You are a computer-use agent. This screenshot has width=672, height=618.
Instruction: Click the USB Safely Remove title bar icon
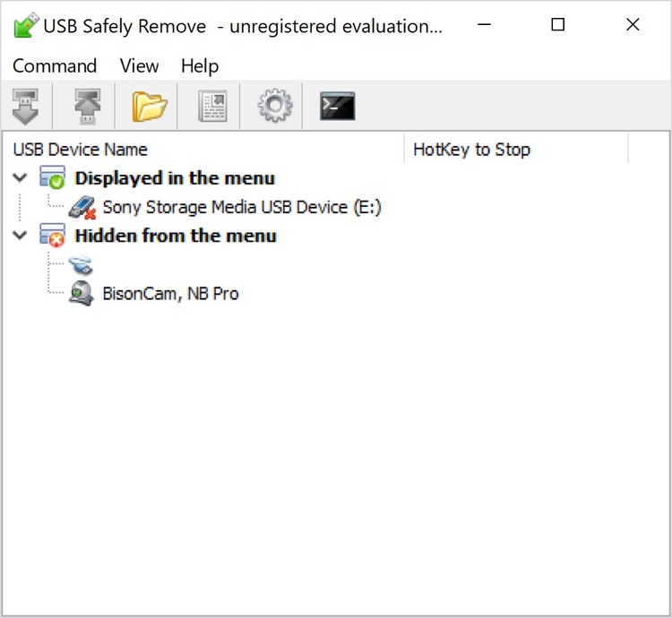(x=26, y=25)
